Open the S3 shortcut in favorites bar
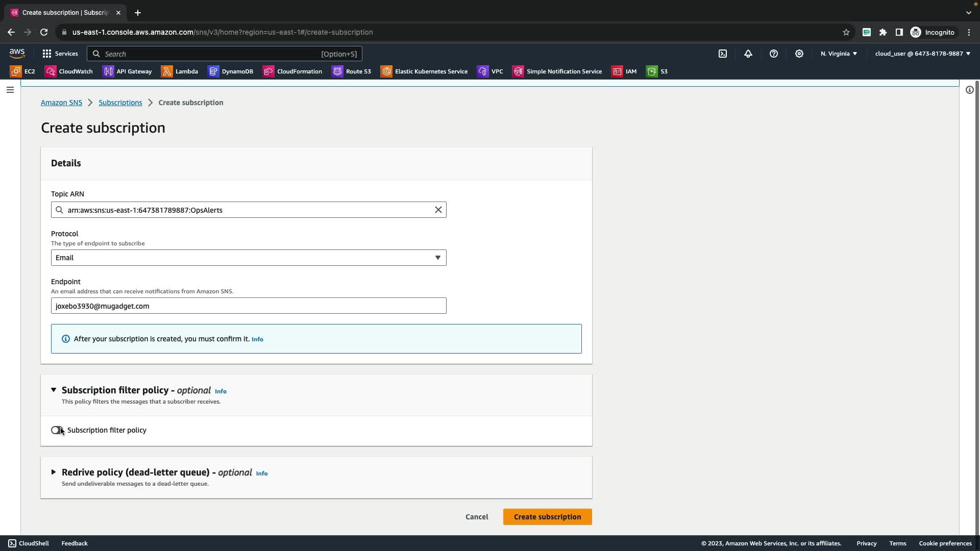 pos(657,71)
